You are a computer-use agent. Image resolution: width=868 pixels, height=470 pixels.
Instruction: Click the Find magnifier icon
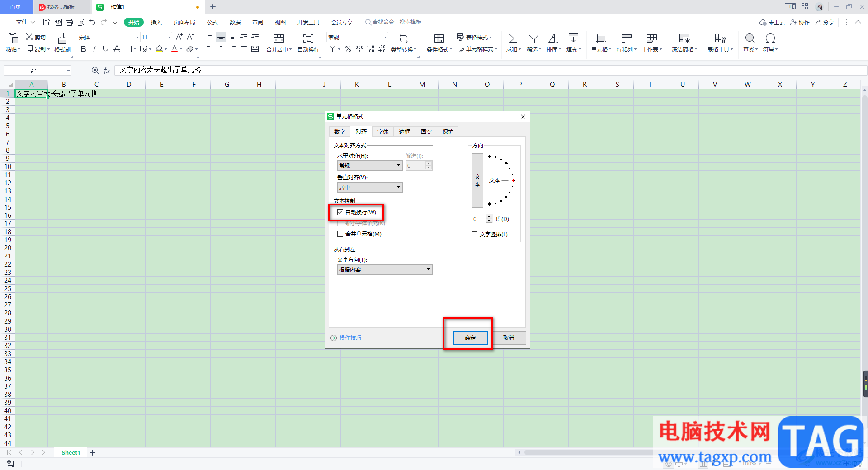[x=750, y=38]
